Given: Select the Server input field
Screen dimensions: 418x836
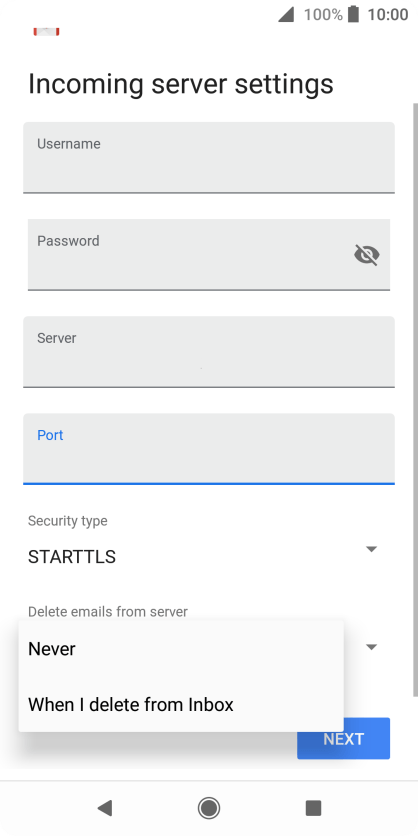Looking at the screenshot, I should point(208,352).
